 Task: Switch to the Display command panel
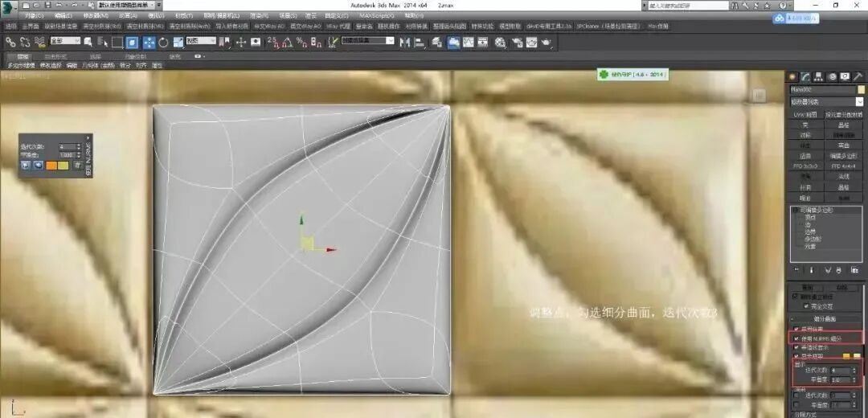pos(845,76)
